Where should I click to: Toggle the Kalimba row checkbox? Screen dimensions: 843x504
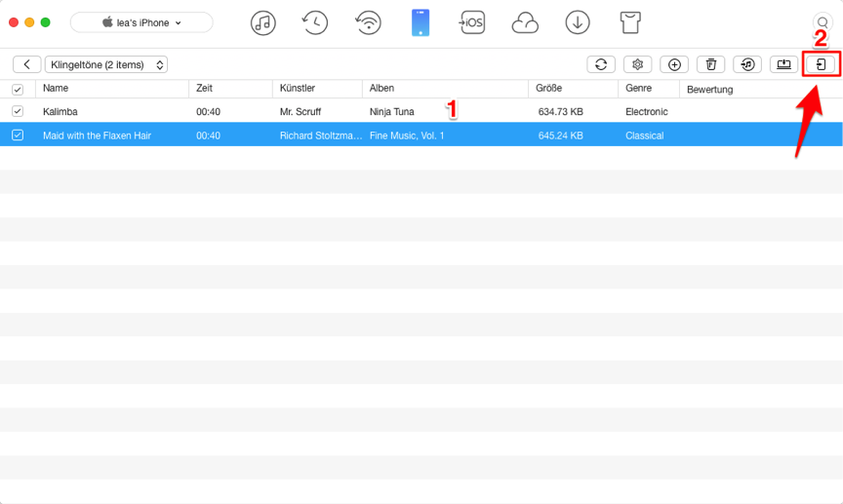coord(18,111)
